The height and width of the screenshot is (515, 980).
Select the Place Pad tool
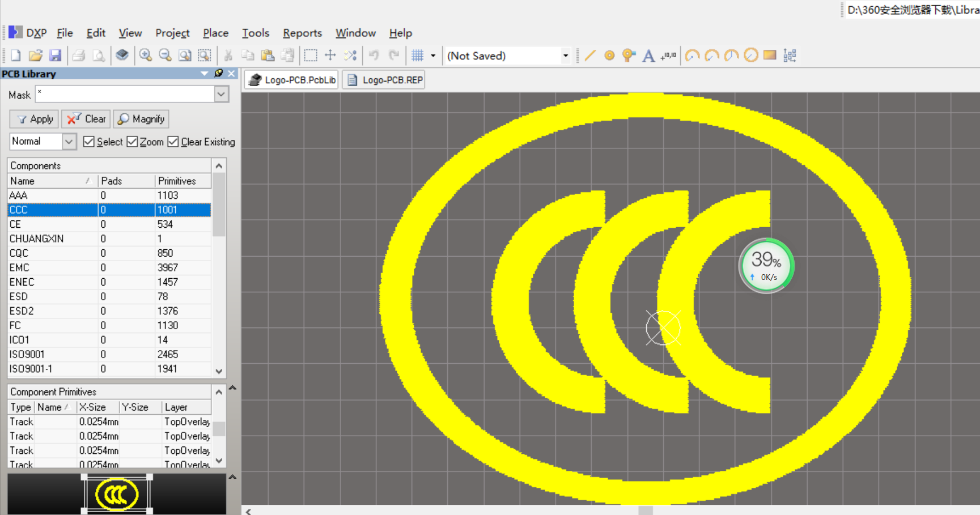(609, 56)
